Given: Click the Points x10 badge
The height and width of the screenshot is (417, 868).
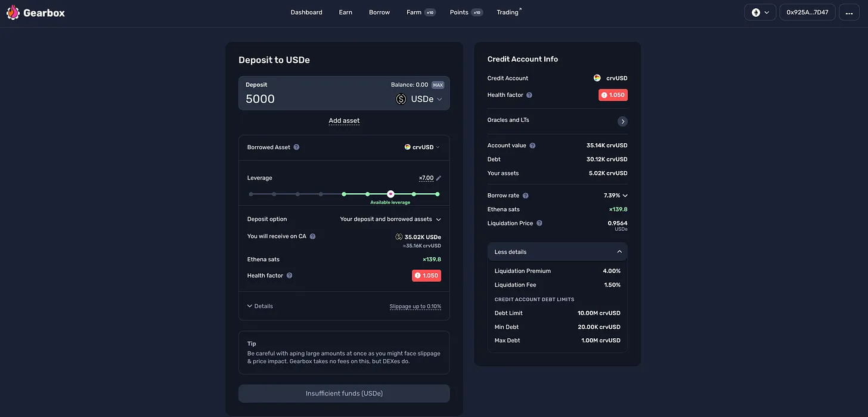Looking at the screenshot, I should tap(477, 13).
